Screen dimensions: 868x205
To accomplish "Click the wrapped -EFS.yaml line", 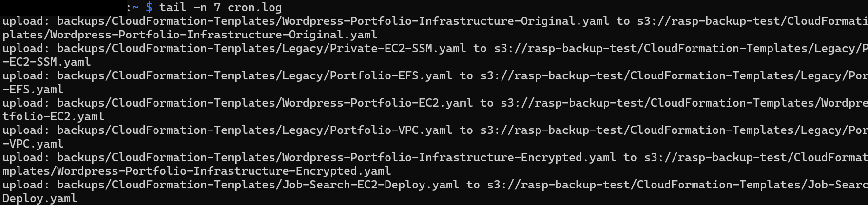I will [x=33, y=89].
